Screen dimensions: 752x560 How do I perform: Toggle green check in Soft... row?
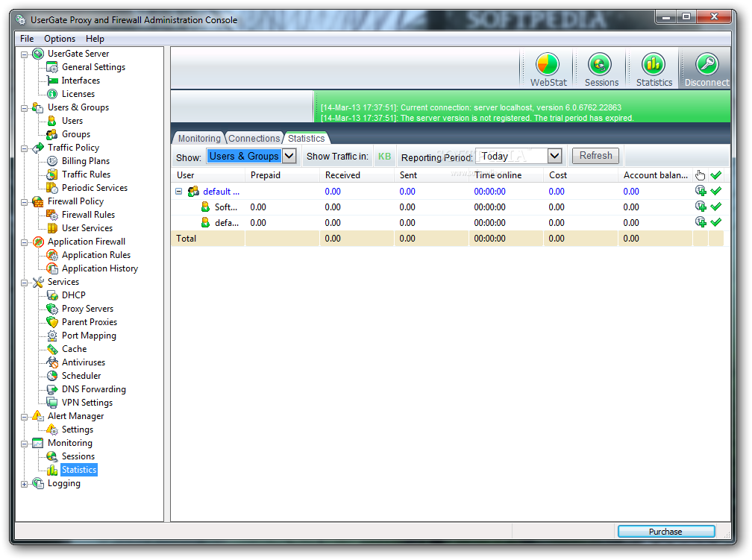coord(716,207)
